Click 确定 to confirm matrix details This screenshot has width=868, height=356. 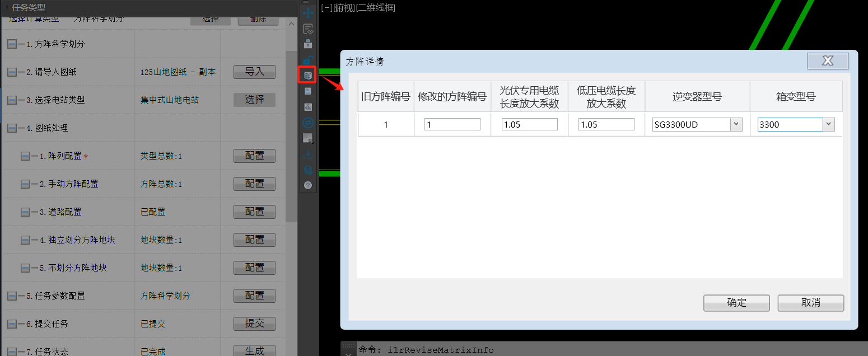pos(736,303)
